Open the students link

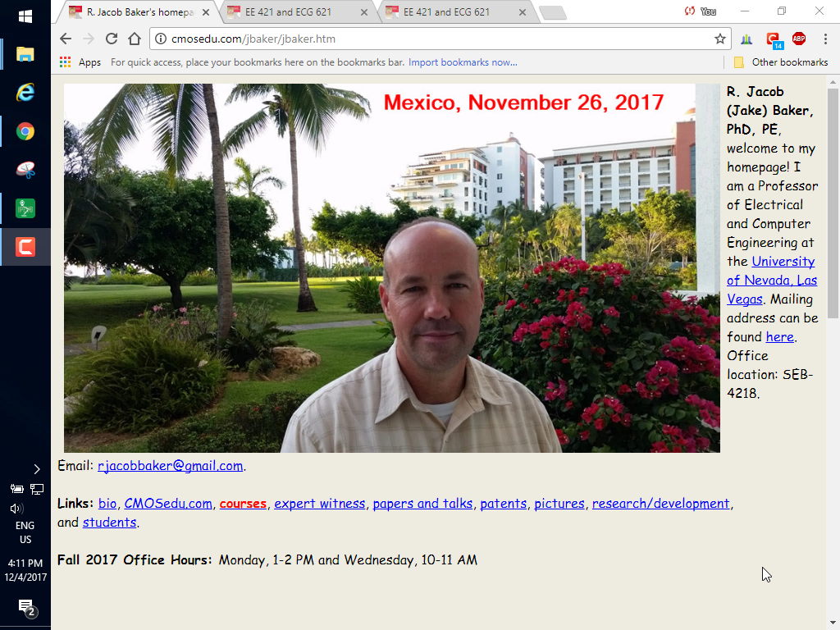click(x=109, y=523)
